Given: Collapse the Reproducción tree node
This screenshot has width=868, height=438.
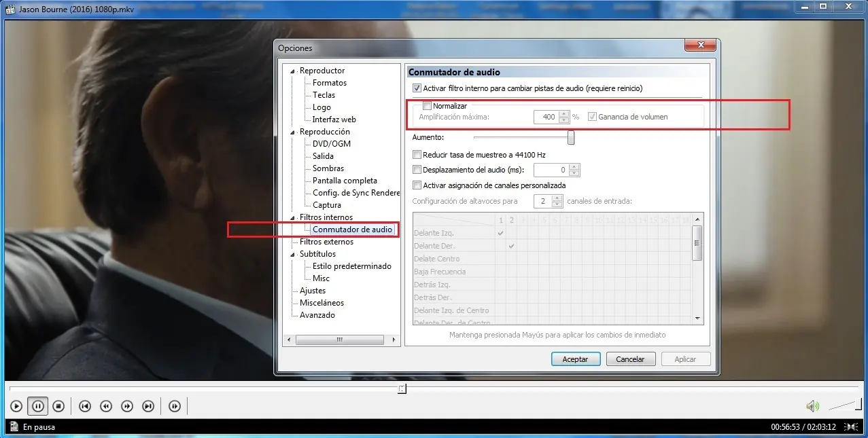Looking at the screenshot, I should (x=294, y=132).
